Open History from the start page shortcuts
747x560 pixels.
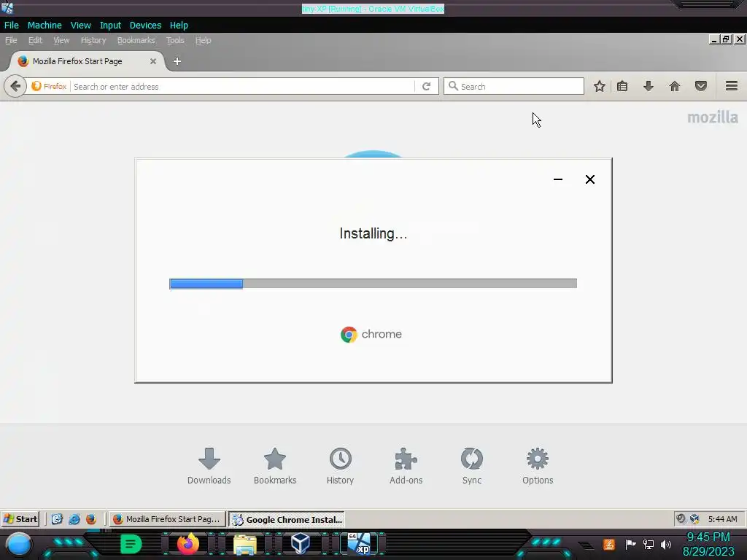pyautogui.click(x=340, y=466)
